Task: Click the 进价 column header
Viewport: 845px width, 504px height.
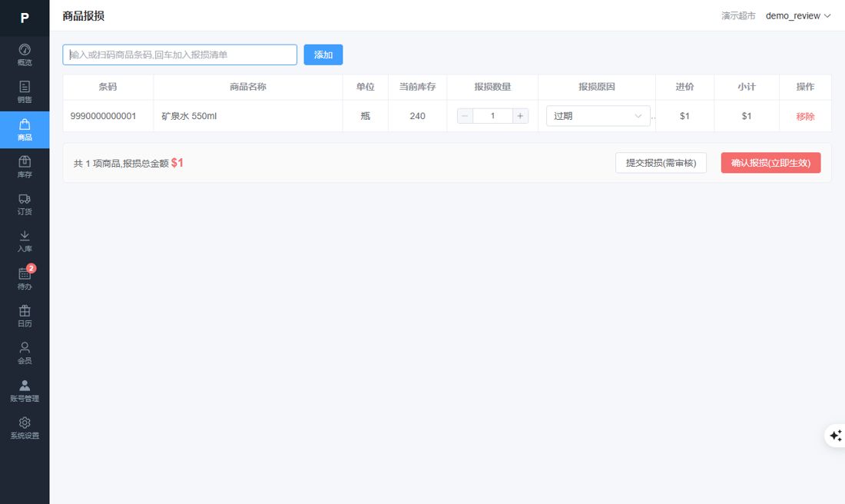Action: (685, 87)
